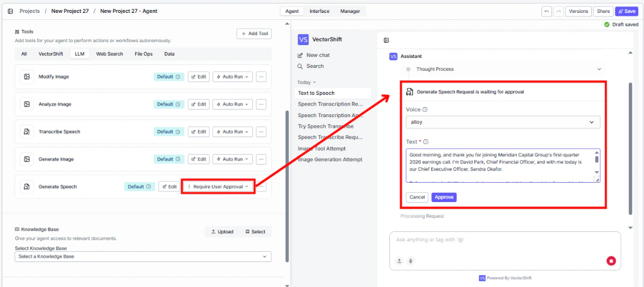This screenshot has width=644, height=287.
Task: Select the Data tools filter tab
Action: tap(169, 54)
